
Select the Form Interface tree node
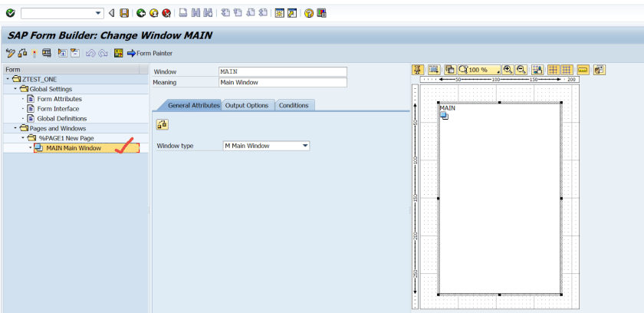58,109
